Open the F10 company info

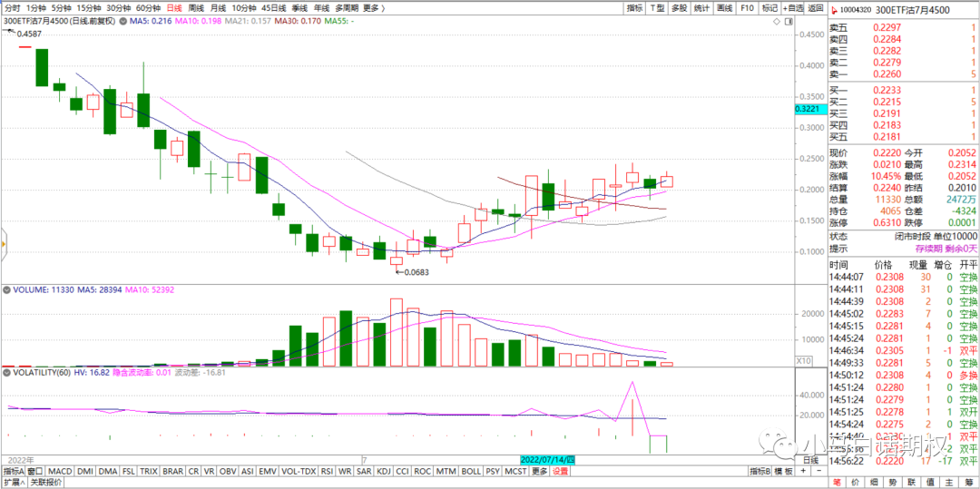click(x=747, y=7)
